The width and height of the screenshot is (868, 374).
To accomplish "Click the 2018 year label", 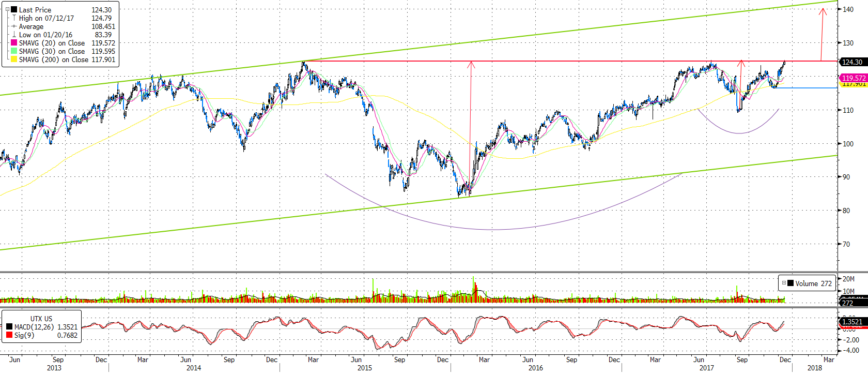I will click(815, 368).
